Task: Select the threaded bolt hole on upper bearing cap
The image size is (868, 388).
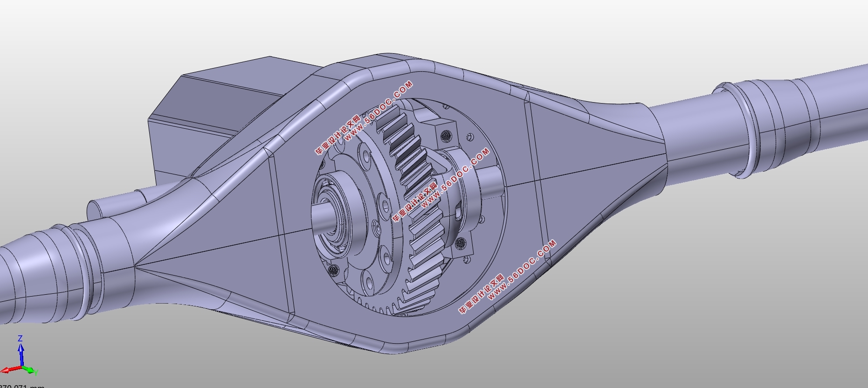Action: 446,136
